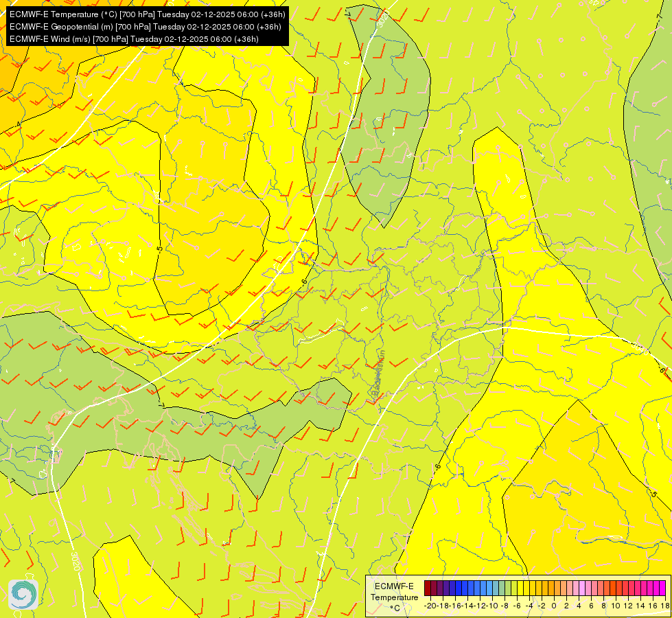This screenshot has height=618, width=672.
Task: Pick the pure blue legend swatch above -16
Action: [459, 588]
